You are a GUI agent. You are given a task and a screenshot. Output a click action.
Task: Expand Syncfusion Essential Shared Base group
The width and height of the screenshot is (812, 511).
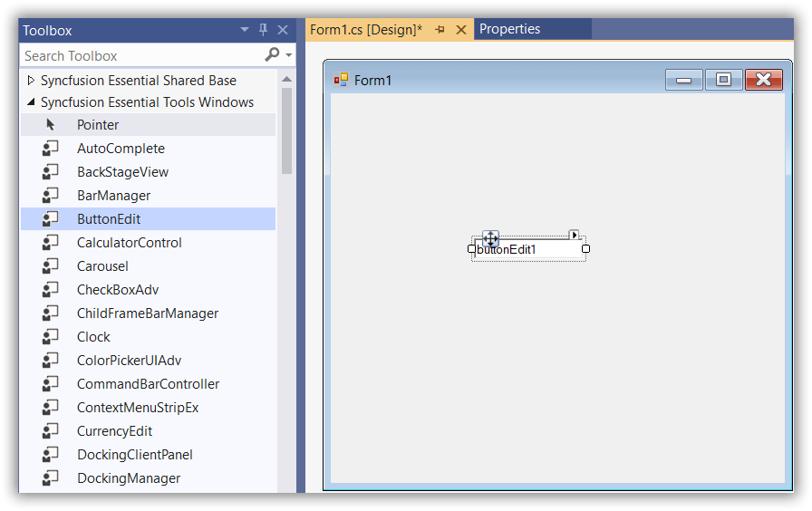[x=31, y=81]
